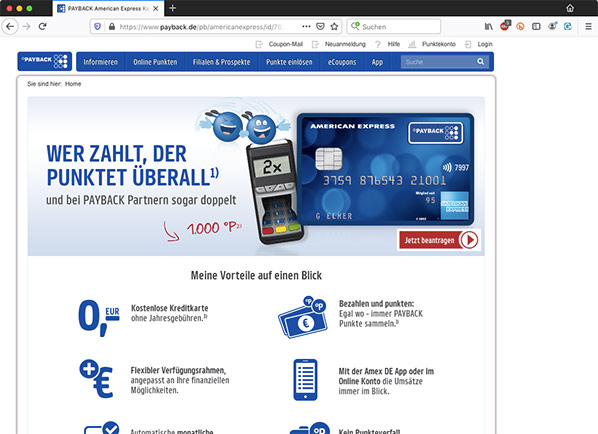598x434 pixels.
Task: Open the Firefox library icon
Action: pyautogui.click(x=489, y=26)
